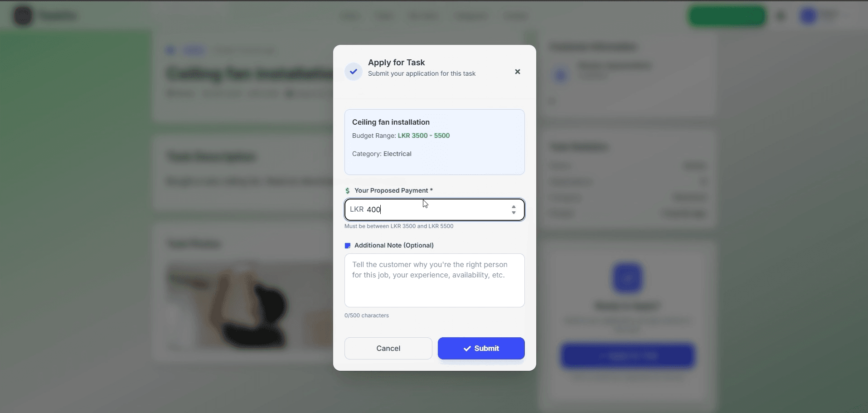Click the blue customer avatar in the right panel

click(561, 75)
